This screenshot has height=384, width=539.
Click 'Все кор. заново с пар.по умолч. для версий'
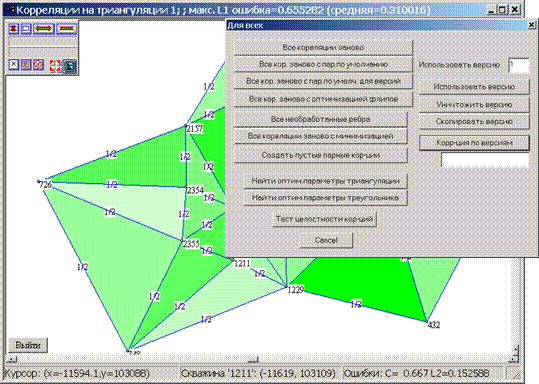pos(323,81)
